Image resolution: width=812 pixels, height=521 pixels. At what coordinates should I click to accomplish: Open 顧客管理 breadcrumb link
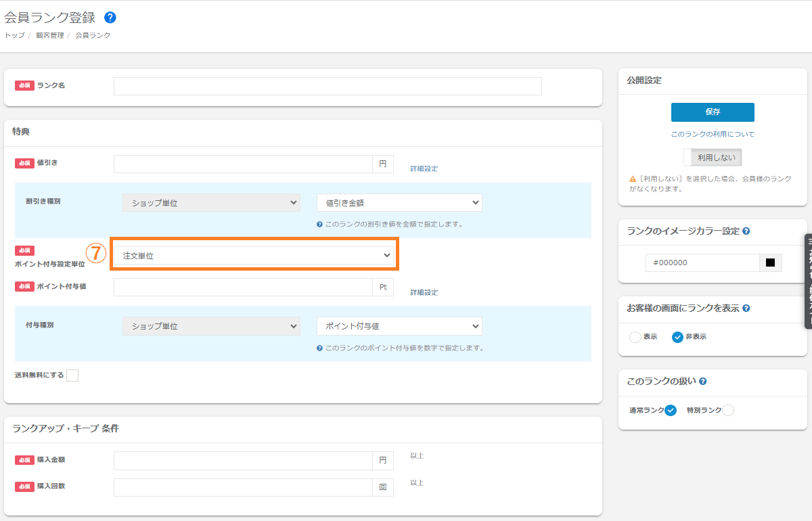[50, 35]
